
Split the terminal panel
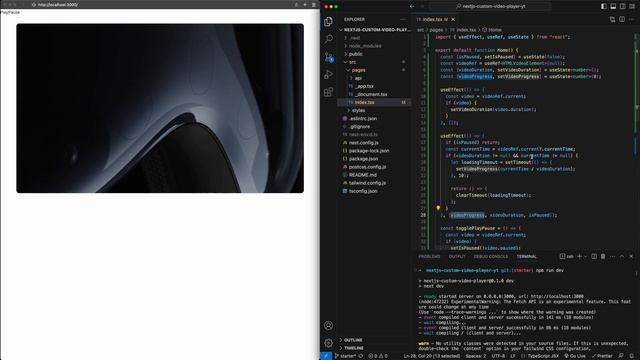click(594, 256)
